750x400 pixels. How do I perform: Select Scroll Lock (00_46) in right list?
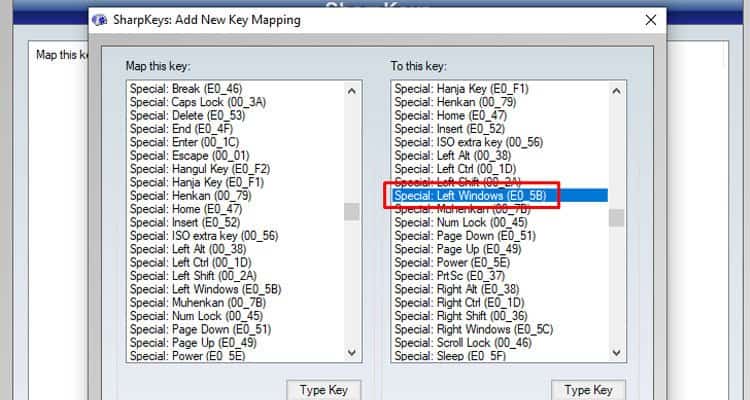(463, 343)
